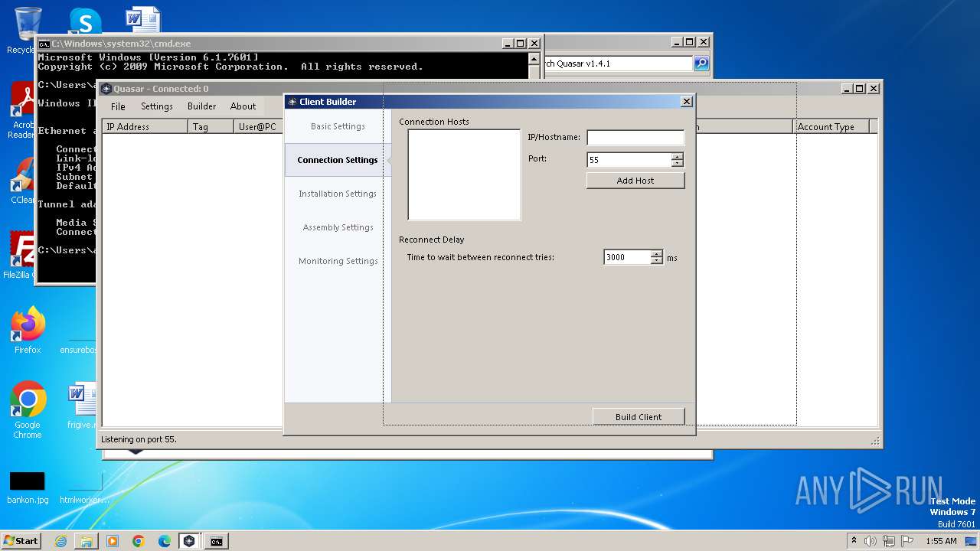Open the Word document icon on desktop top

(x=143, y=20)
